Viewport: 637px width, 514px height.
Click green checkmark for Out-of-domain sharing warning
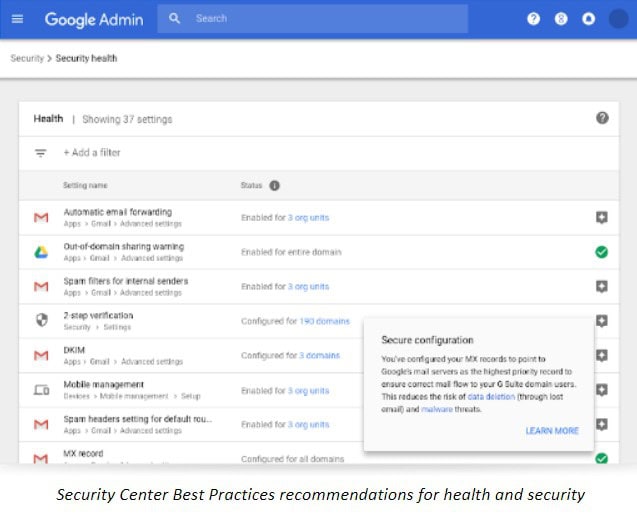pyautogui.click(x=602, y=252)
